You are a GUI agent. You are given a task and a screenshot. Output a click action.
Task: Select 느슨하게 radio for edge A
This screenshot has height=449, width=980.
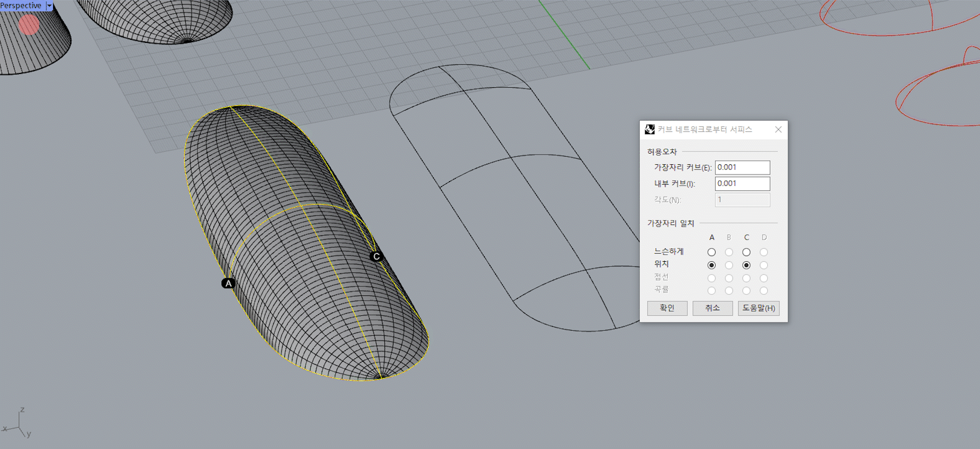coord(712,252)
